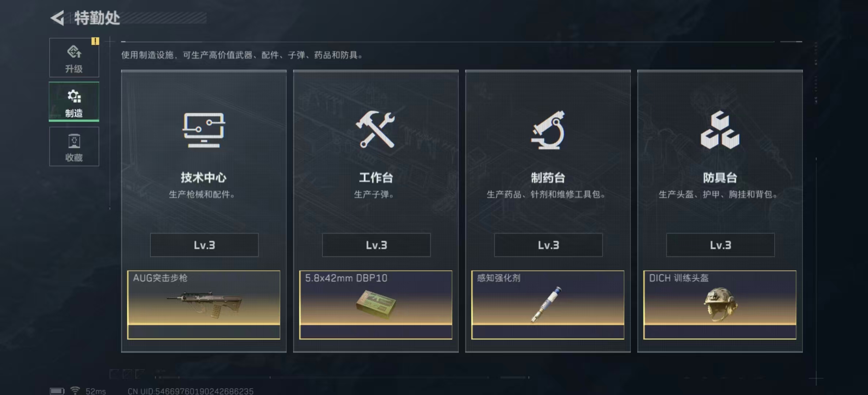
Task: Open the AUG突击步枪 item card
Action: [x=204, y=305]
